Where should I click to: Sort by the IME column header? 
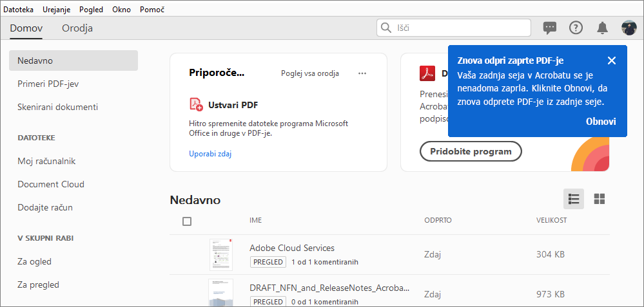[x=255, y=221]
